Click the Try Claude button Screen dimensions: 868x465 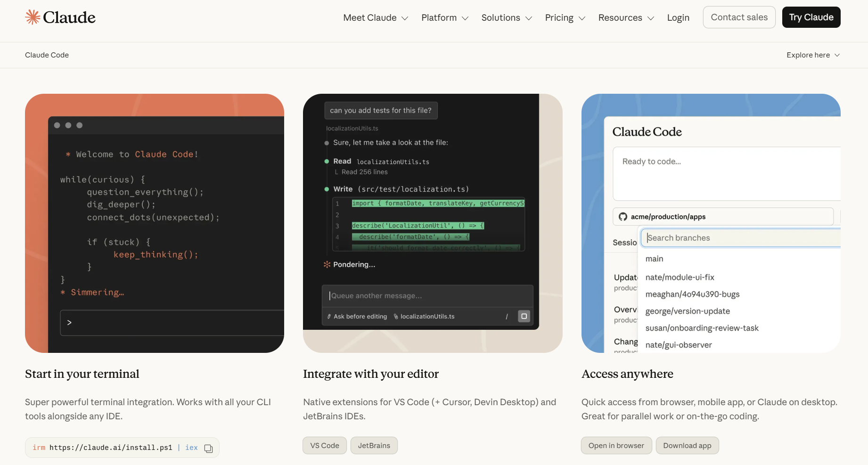tap(811, 17)
